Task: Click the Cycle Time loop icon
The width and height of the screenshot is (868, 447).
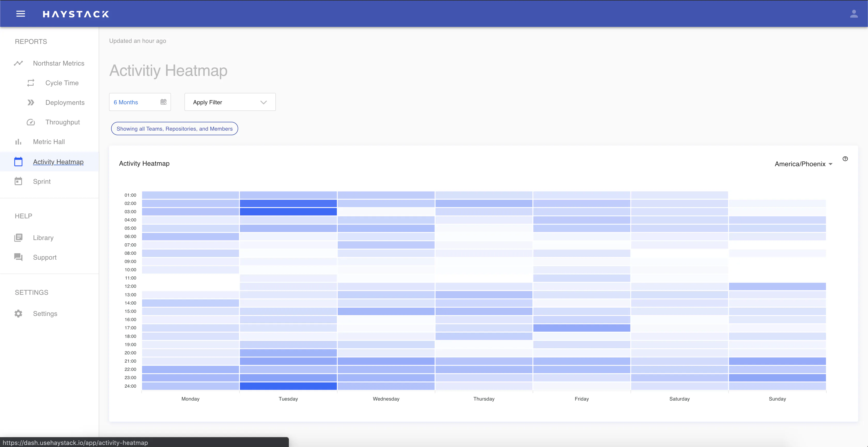Action: (x=31, y=83)
